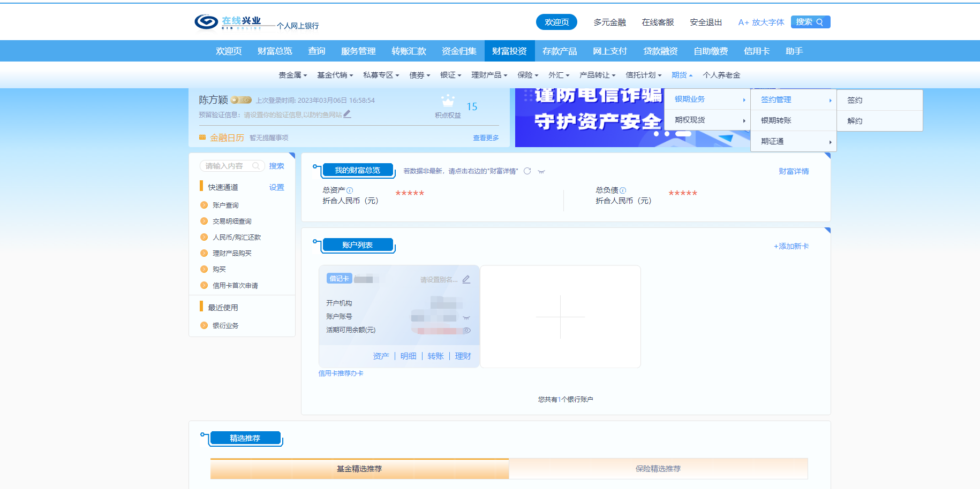Image resolution: width=980 pixels, height=489 pixels.
Task: Click the 请输入内容 search input field
Action: 225,166
